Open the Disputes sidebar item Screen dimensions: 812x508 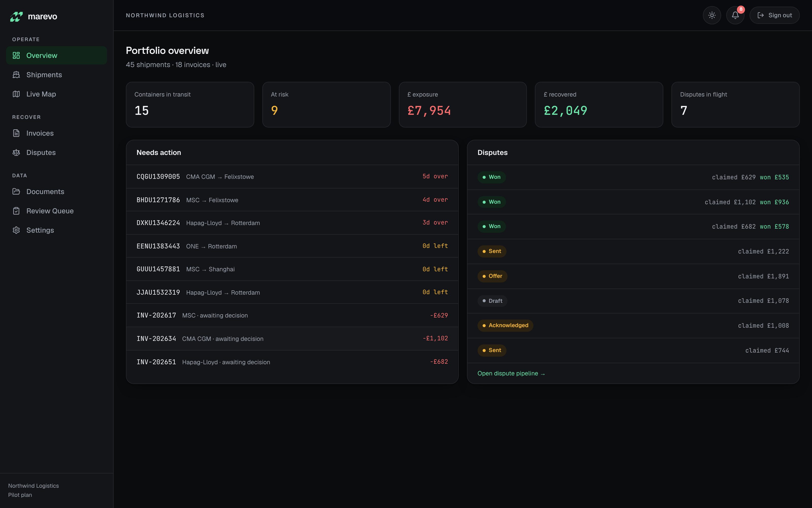click(56, 153)
